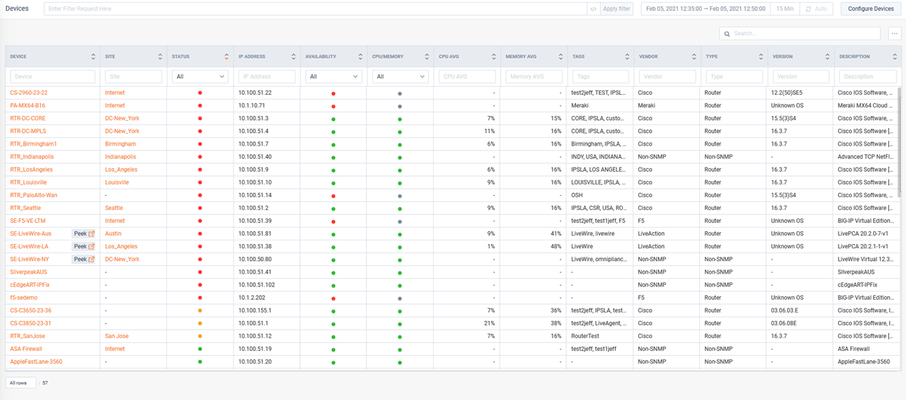The height and width of the screenshot is (400, 906).
Task: Open site link San Jose
Action: pyautogui.click(x=117, y=336)
